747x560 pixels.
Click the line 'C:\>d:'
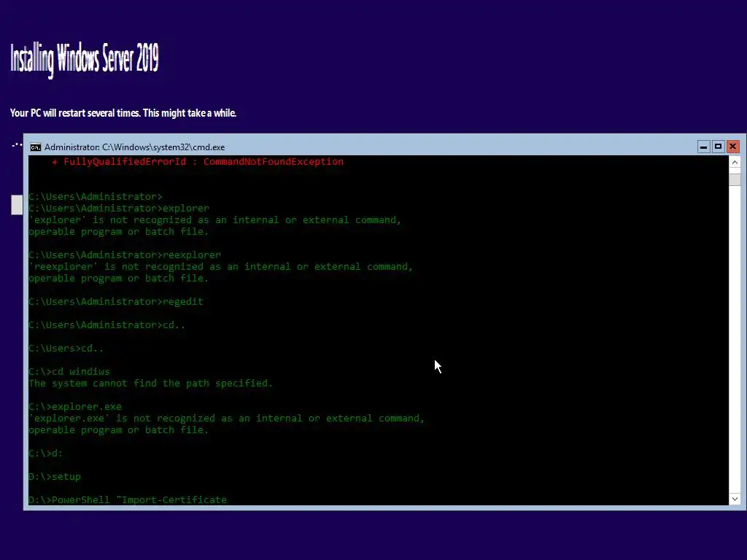tap(46, 454)
